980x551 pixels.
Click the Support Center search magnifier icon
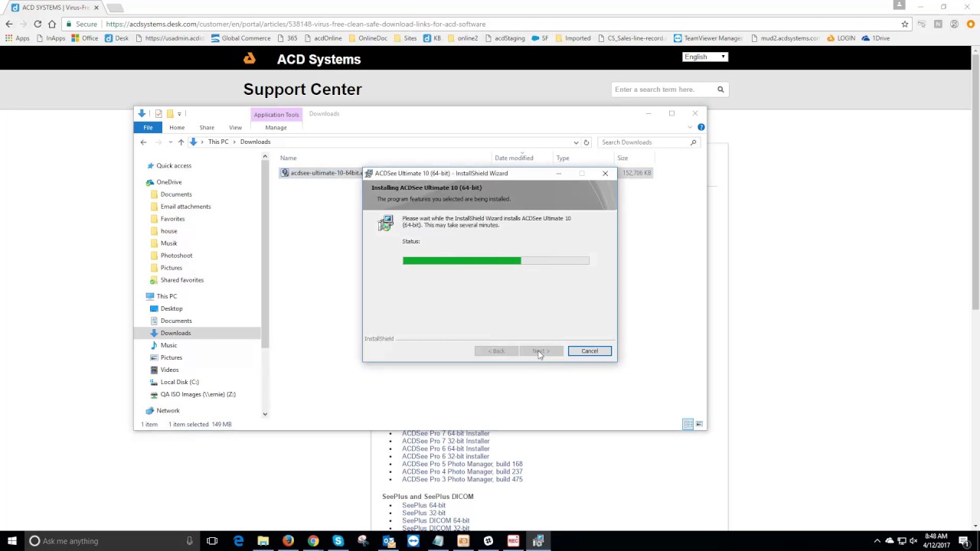720,90
